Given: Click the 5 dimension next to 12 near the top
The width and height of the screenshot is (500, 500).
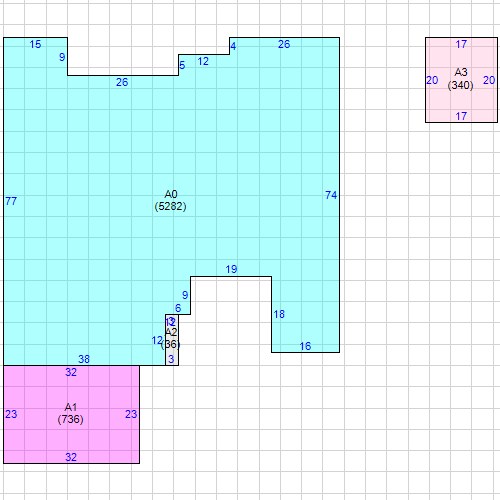Looking at the screenshot, I should pyautogui.click(x=182, y=65).
